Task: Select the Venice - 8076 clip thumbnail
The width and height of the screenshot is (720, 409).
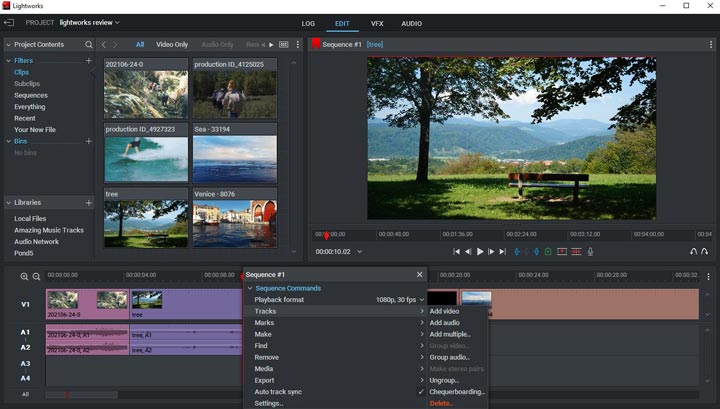Action: point(235,223)
